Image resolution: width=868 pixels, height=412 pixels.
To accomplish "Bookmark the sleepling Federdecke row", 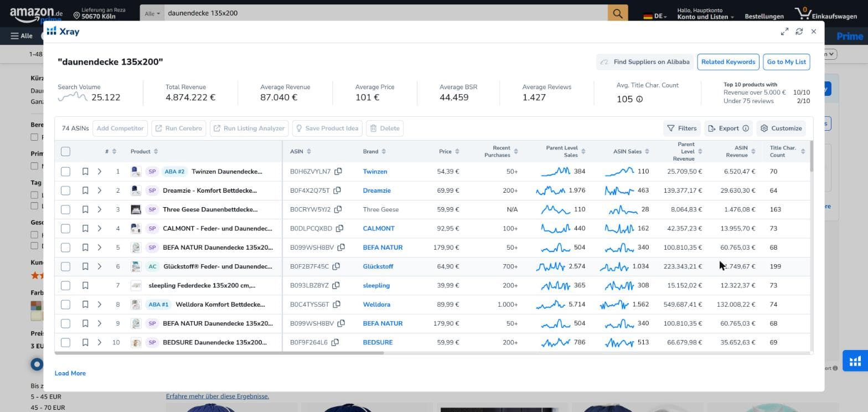I will [85, 286].
